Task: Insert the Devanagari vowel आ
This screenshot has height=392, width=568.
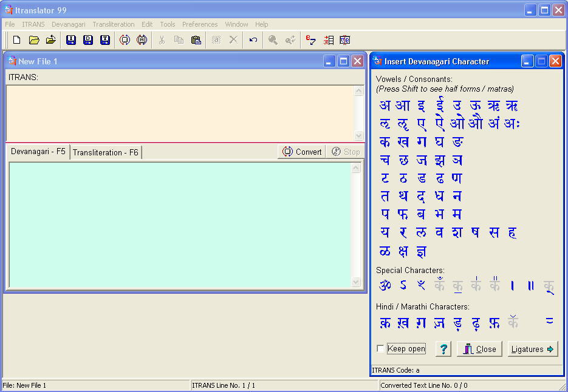Action: coord(402,106)
